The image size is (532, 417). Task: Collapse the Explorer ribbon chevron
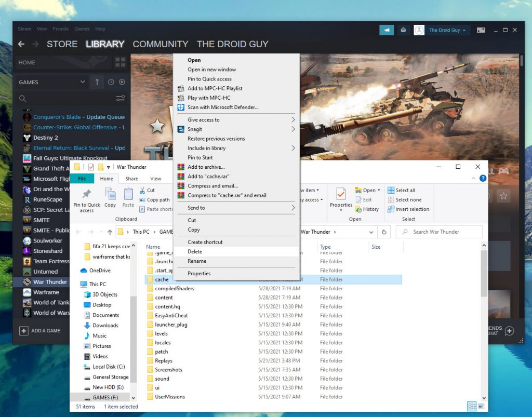click(473, 178)
